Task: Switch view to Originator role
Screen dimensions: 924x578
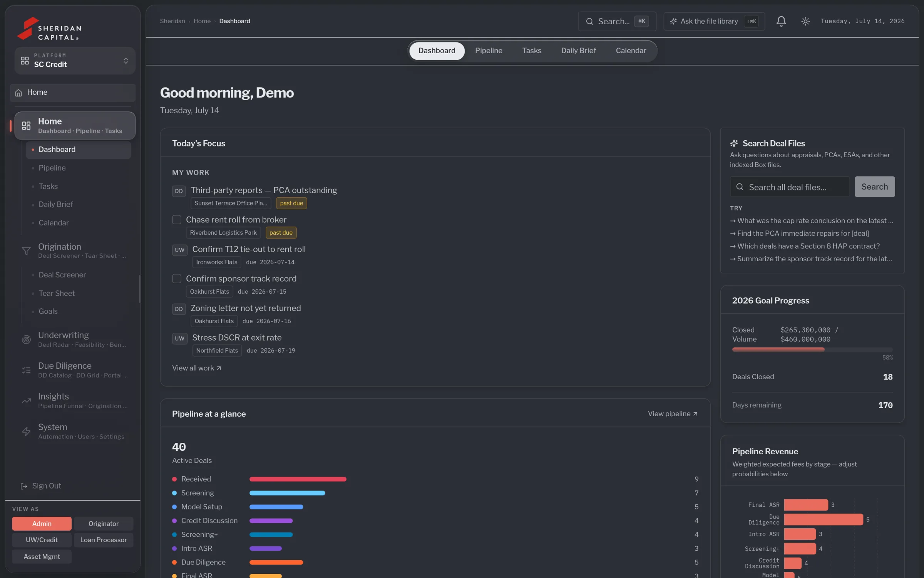Action: (103, 523)
